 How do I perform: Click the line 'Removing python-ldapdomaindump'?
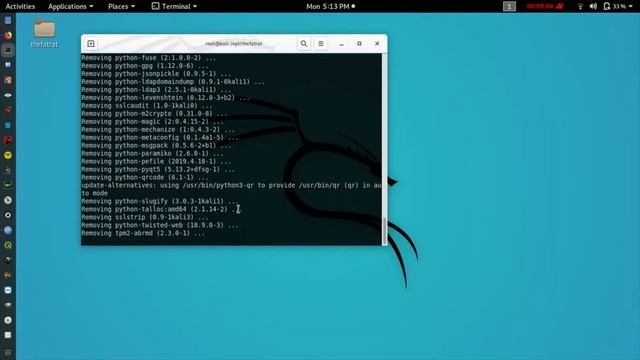click(x=173, y=82)
